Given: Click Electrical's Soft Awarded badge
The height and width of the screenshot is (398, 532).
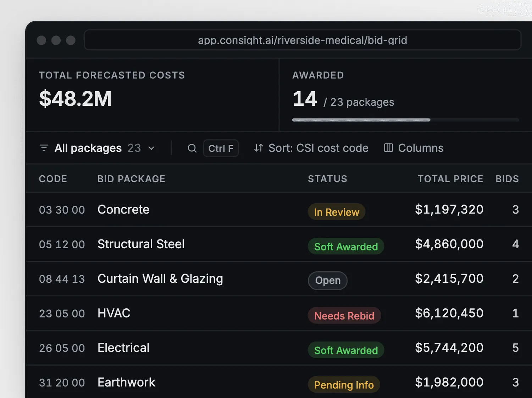Looking at the screenshot, I should (346, 350).
